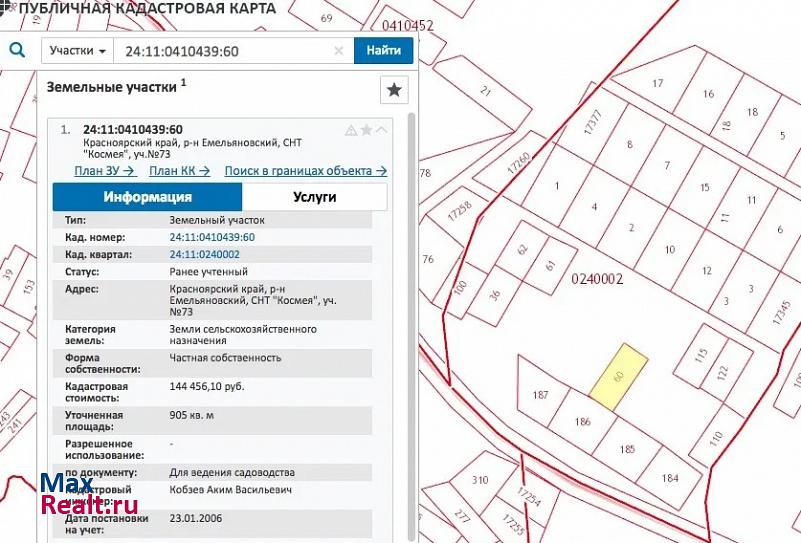Collapse the result card with chevron
This screenshot has width=801, height=543.
381,130
